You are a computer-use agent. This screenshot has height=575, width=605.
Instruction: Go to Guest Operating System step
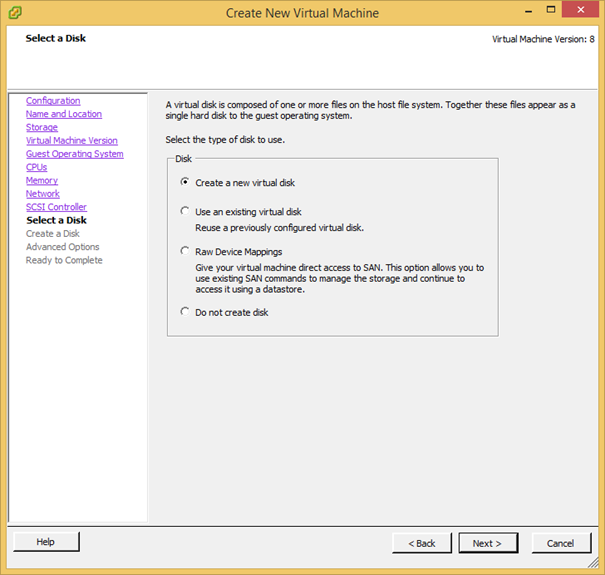pyautogui.click(x=75, y=154)
